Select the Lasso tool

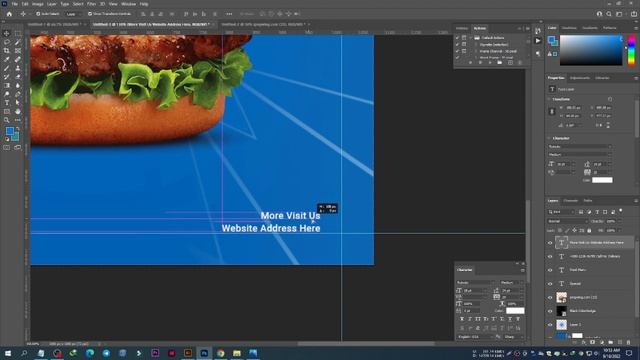click(x=7, y=42)
